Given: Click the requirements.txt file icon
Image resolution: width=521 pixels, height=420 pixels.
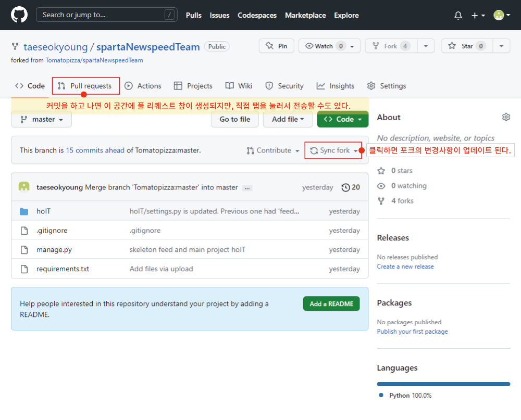Looking at the screenshot, I should (24, 269).
